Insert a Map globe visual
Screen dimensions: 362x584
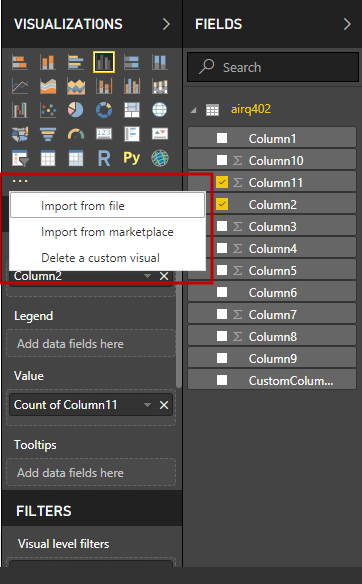click(159, 110)
